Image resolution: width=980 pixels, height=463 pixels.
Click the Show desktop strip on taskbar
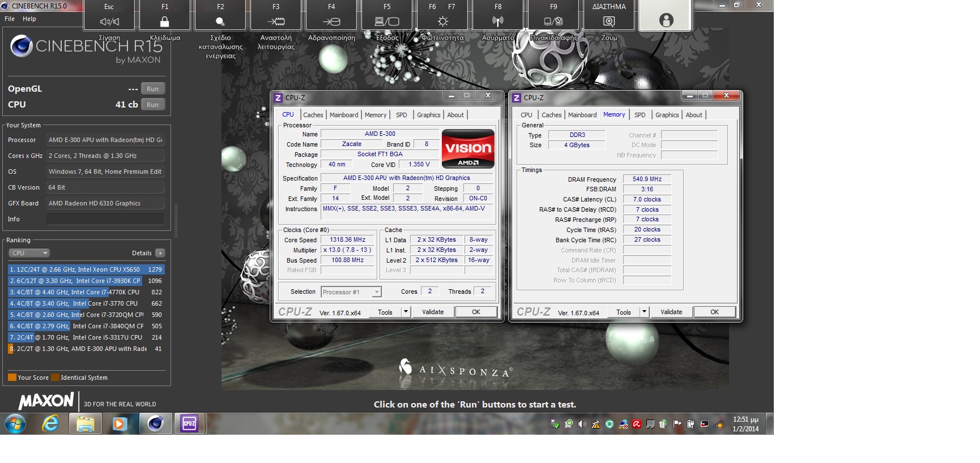pyautogui.click(x=770, y=423)
